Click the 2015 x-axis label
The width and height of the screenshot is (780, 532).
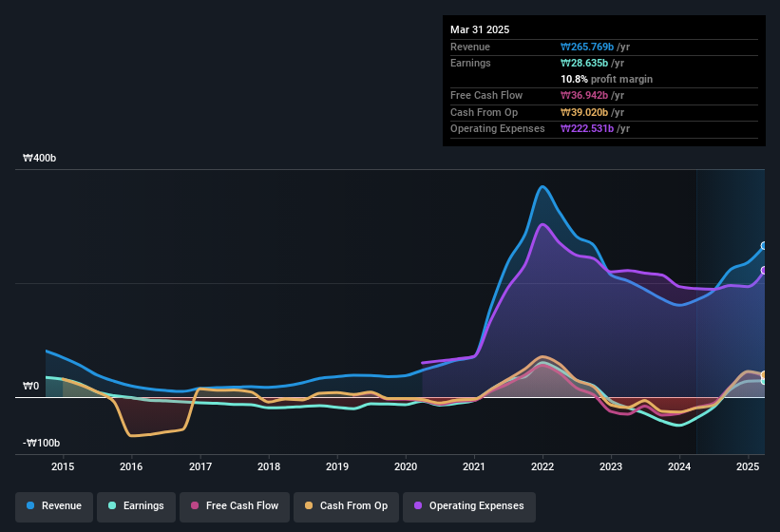[63, 466]
